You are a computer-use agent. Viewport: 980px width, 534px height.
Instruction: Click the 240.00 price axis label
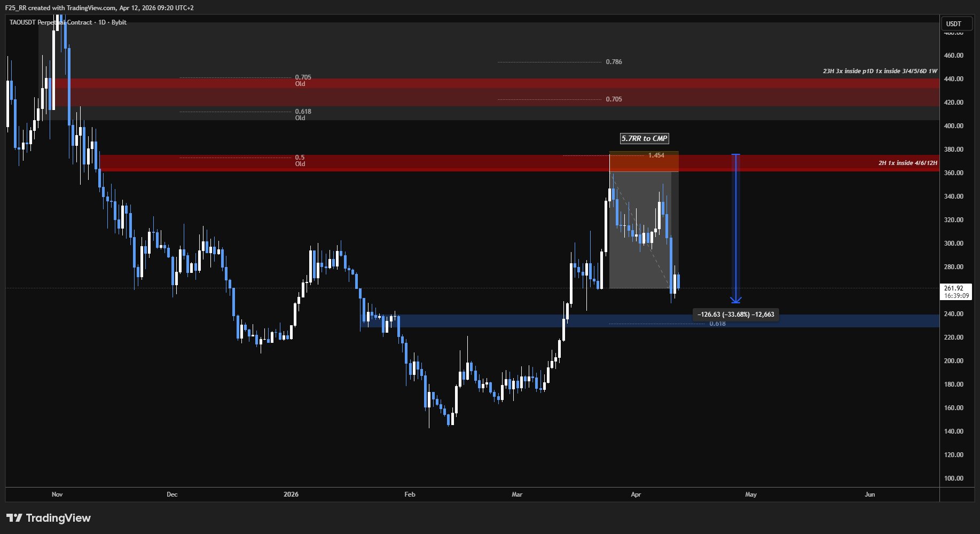point(953,314)
